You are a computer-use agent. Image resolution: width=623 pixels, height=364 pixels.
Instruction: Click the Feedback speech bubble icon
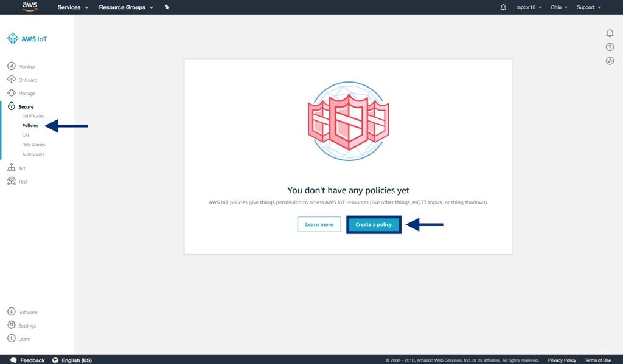click(x=13, y=360)
